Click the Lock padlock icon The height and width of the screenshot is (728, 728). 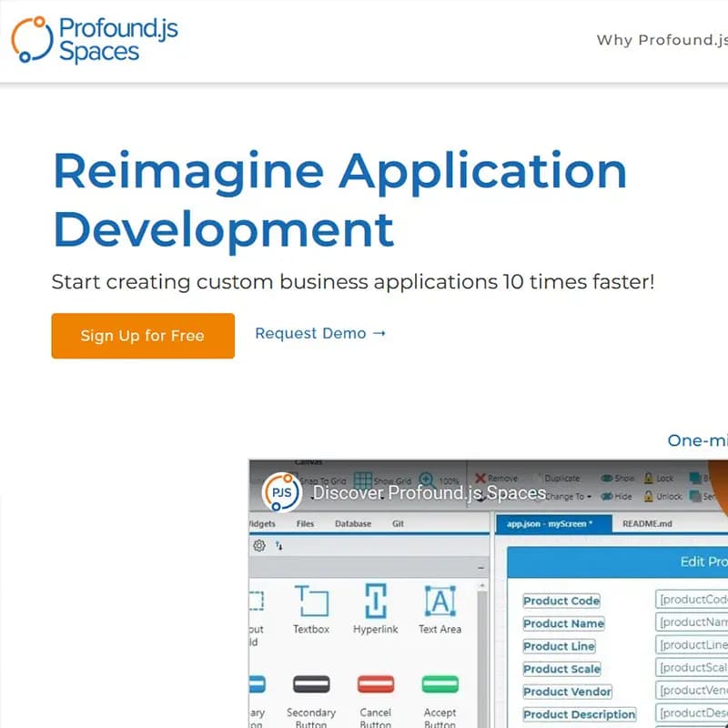pos(649,478)
